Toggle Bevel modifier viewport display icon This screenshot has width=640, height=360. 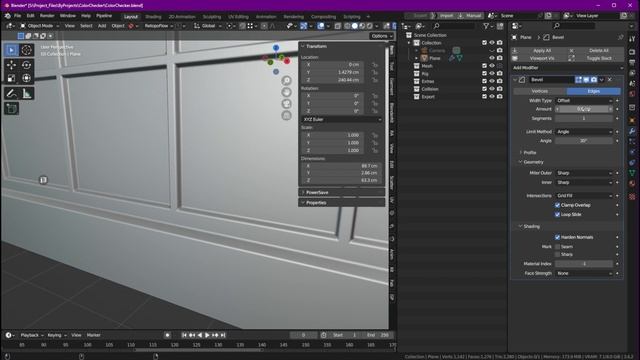point(586,80)
